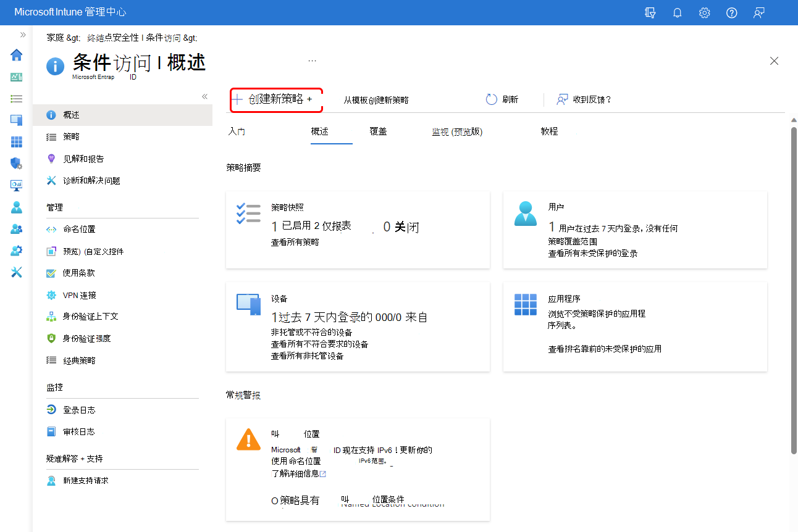Click the blue info icon beside title
The height and width of the screenshot is (532, 798).
56,66
